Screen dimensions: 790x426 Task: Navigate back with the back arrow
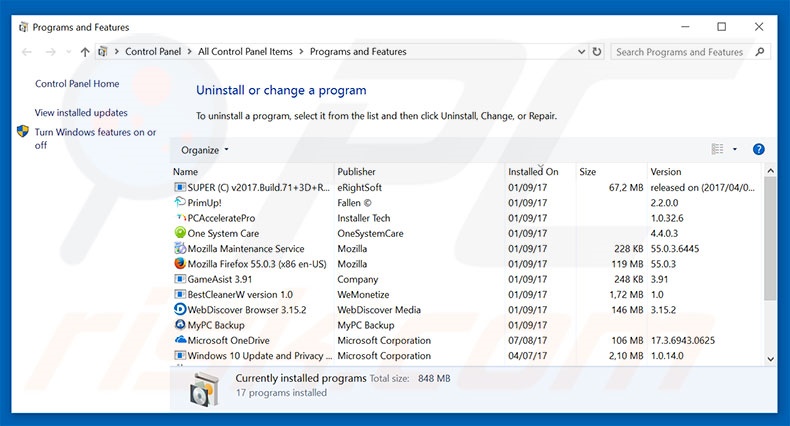[27, 52]
